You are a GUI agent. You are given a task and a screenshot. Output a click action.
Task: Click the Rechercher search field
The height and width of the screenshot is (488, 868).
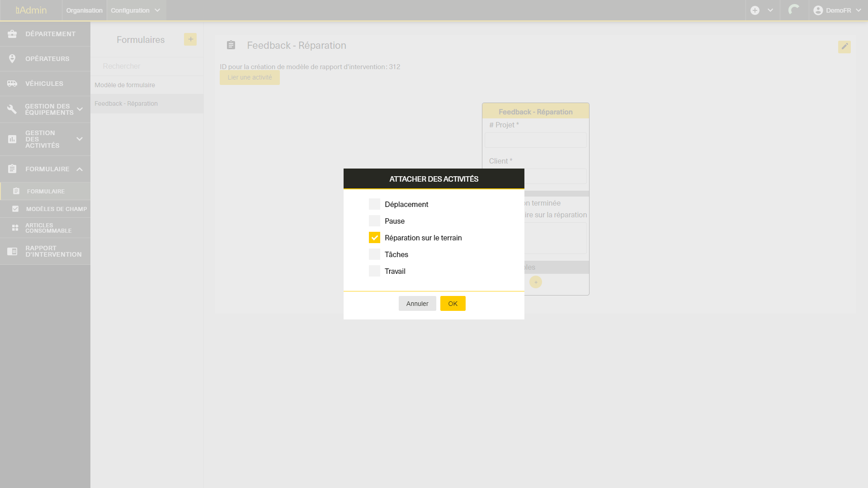tap(147, 66)
